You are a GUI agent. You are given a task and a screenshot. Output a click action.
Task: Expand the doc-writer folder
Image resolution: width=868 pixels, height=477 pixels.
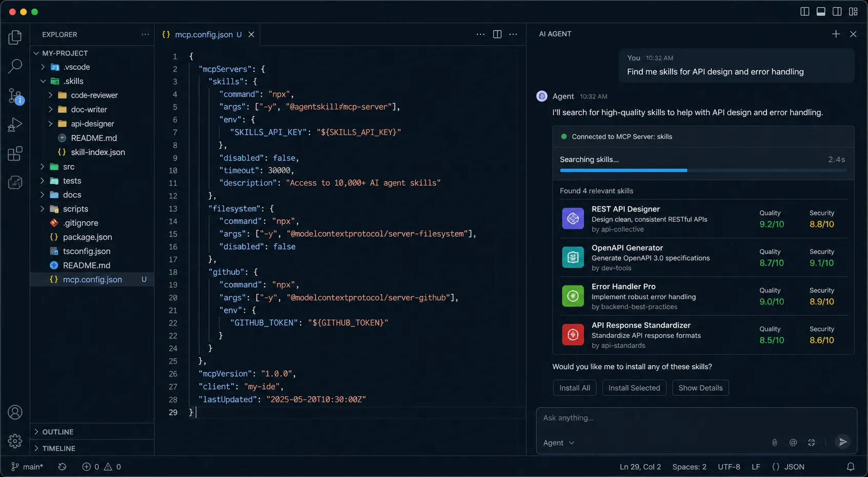click(x=51, y=109)
